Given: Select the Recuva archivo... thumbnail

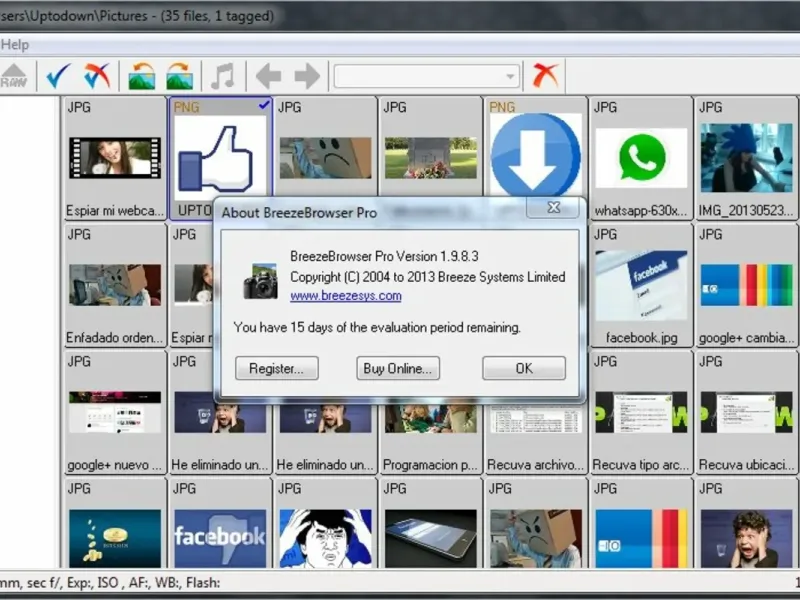Looking at the screenshot, I should pos(535,434).
